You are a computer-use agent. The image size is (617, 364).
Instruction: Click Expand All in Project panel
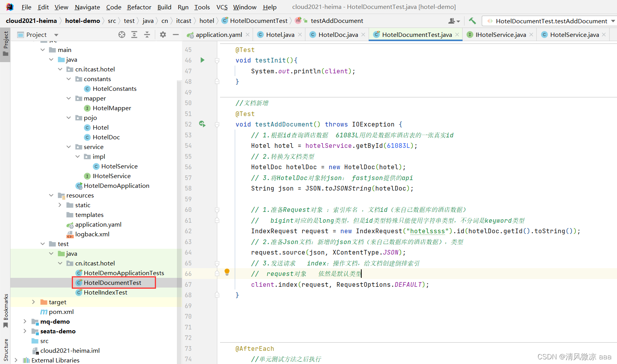(x=134, y=35)
